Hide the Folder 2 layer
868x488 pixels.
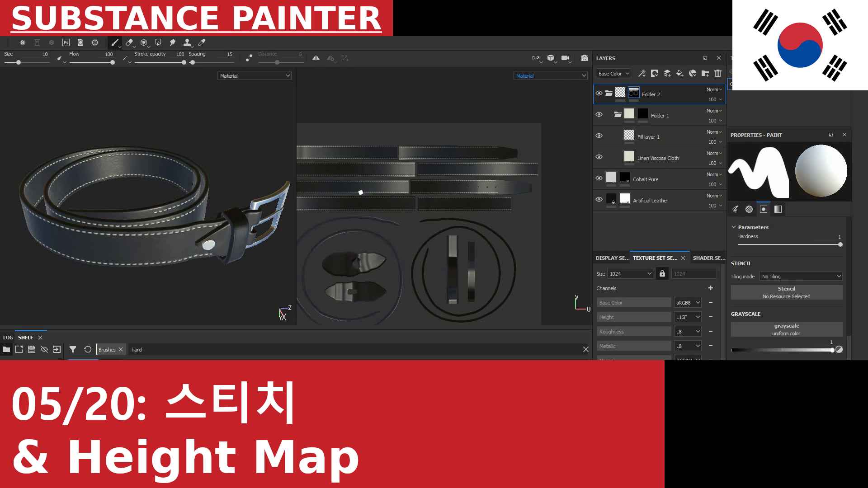(599, 94)
